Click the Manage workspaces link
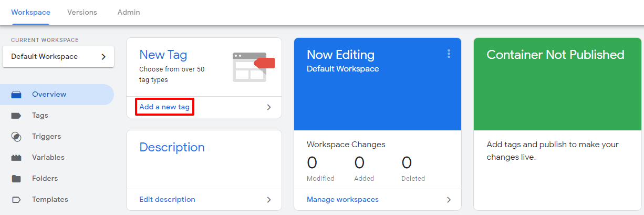The image size is (644, 215). pos(342,200)
